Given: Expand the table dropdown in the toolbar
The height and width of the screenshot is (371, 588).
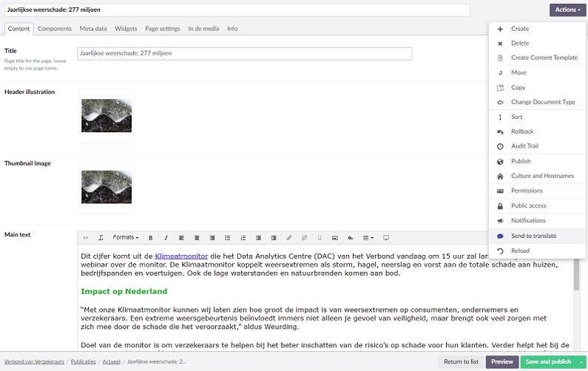Looking at the screenshot, I should pyautogui.click(x=368, y=238).
